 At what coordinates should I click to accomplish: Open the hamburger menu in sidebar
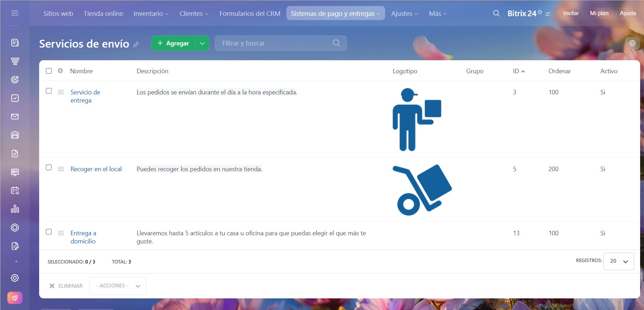(x=15, y=13)
